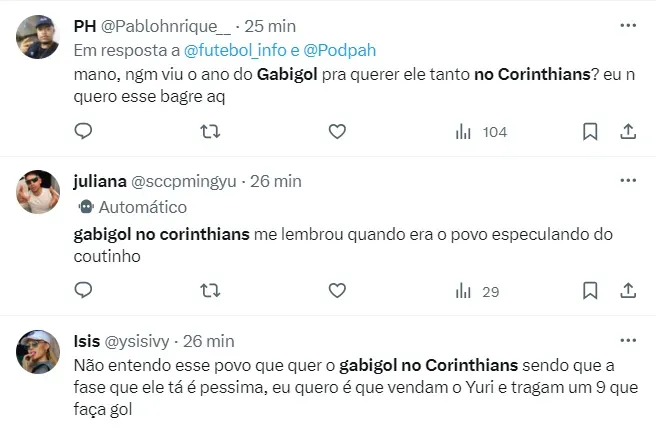View analytics showing 104 views
The width and height of the screenshot is (656, 431).
coord(481,131)
